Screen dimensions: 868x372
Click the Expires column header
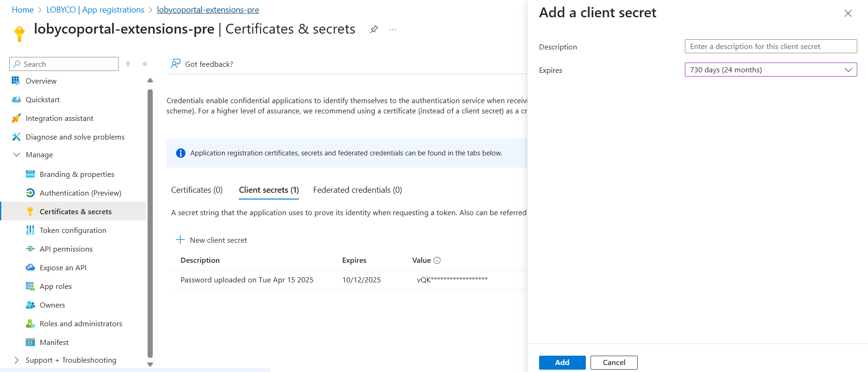tap(354, 260)
